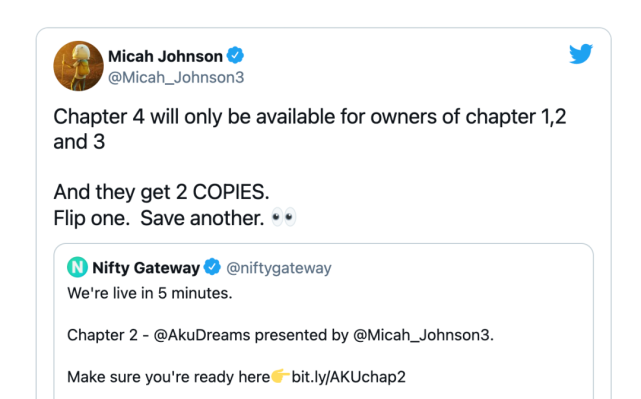Click the eyes emoji after Save another
Image resolution: width=641 pixels, height=399 pixels.
(x=284, y=217)
